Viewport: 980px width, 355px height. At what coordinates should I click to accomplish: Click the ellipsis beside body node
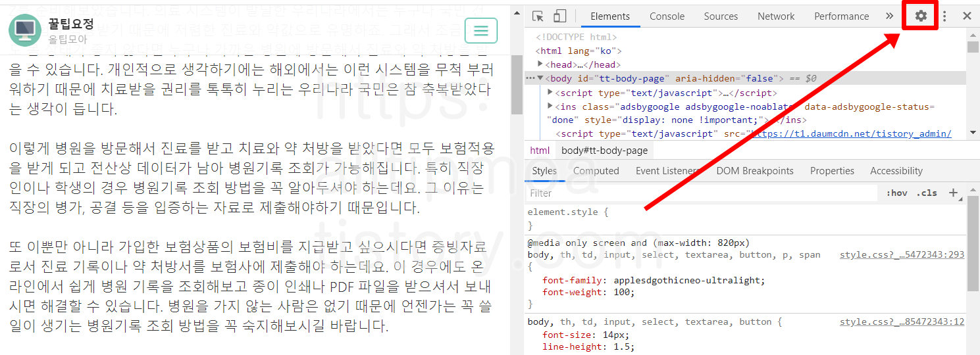click(x=530, y=78)
